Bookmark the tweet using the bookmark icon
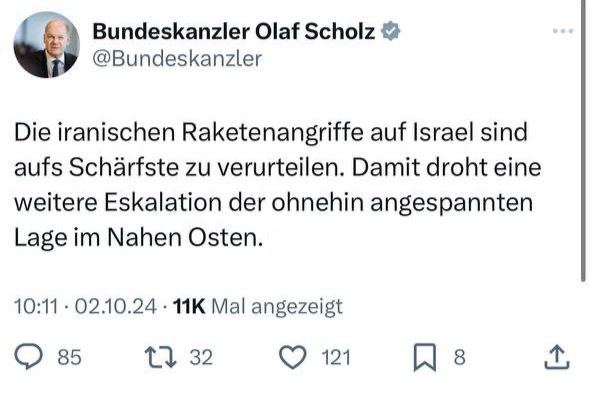Image resolution: width=590 pixels, height=395 pixels. point(425,357)
